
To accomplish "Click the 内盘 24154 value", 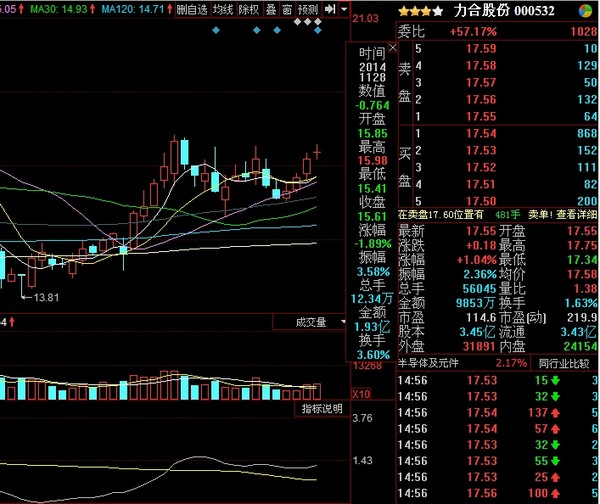I will pyautogui.click(x=580, y=346).
